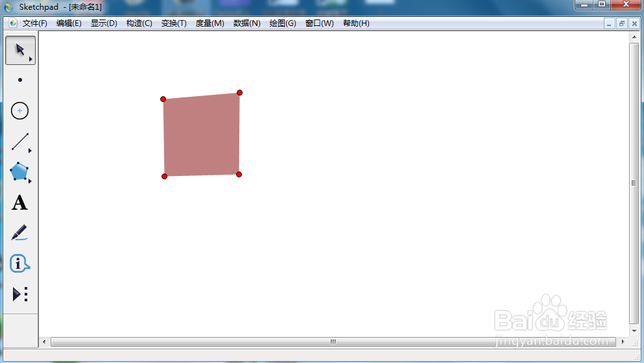Select the Marker pen tool
This screenshot has height=363, width=644.
[19, 232]
